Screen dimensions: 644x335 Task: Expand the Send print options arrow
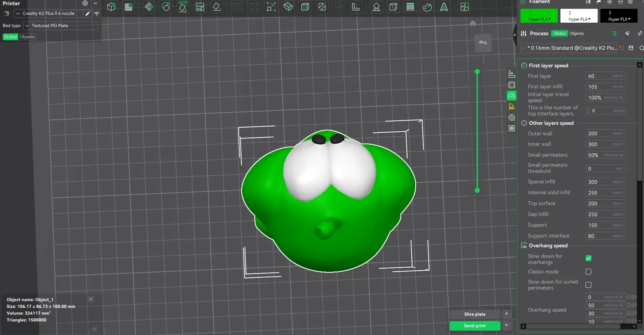tap(506, 326)
